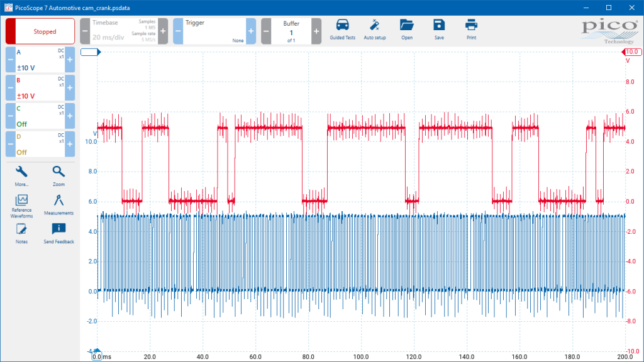The width and height of the screenshot is (644, 362).
Task: Click the Open folder icon
Action: click(407, 30)
